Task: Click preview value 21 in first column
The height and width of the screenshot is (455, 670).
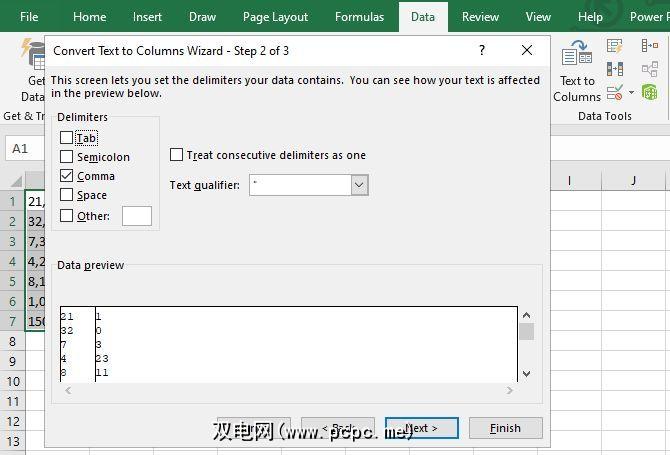Action: (x=67, y=317)
